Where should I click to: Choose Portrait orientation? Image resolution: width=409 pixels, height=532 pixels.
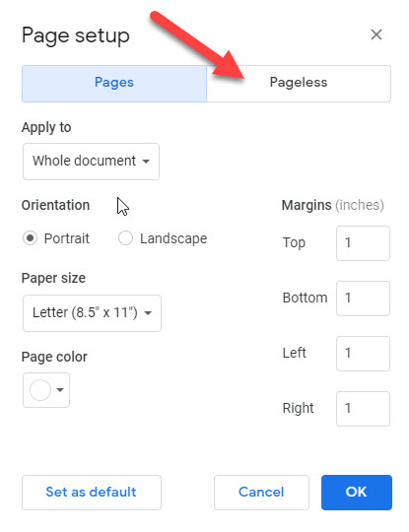[30, 238]
